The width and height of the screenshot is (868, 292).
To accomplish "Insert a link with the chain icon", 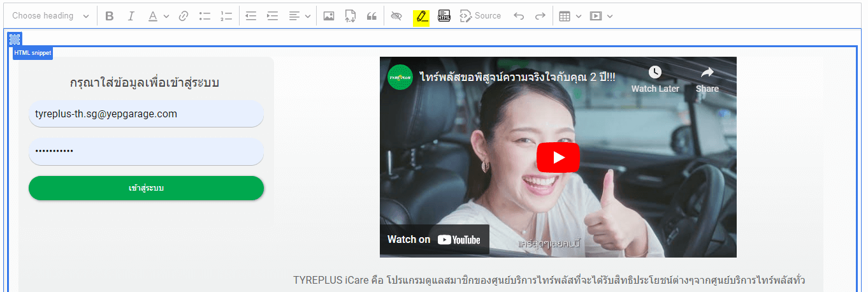I will (x=184, y=16).
